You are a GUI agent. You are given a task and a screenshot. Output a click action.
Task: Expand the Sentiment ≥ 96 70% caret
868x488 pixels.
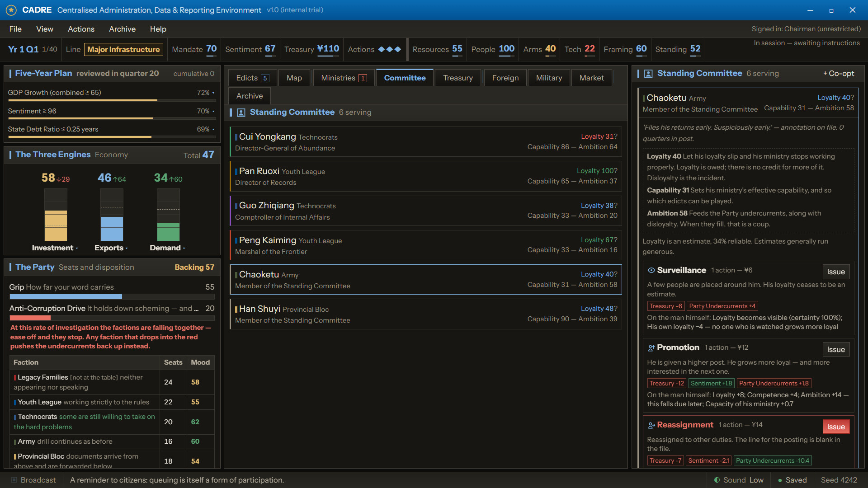213,111
